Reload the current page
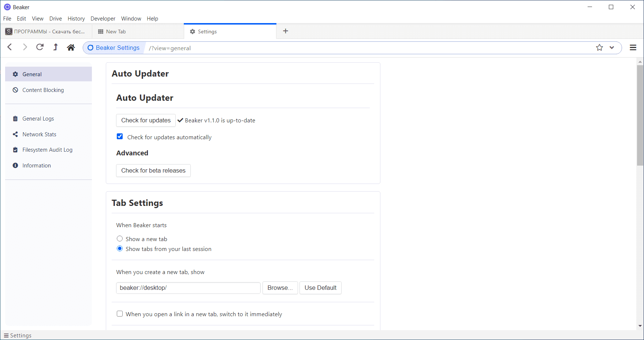 coord(40,47)
